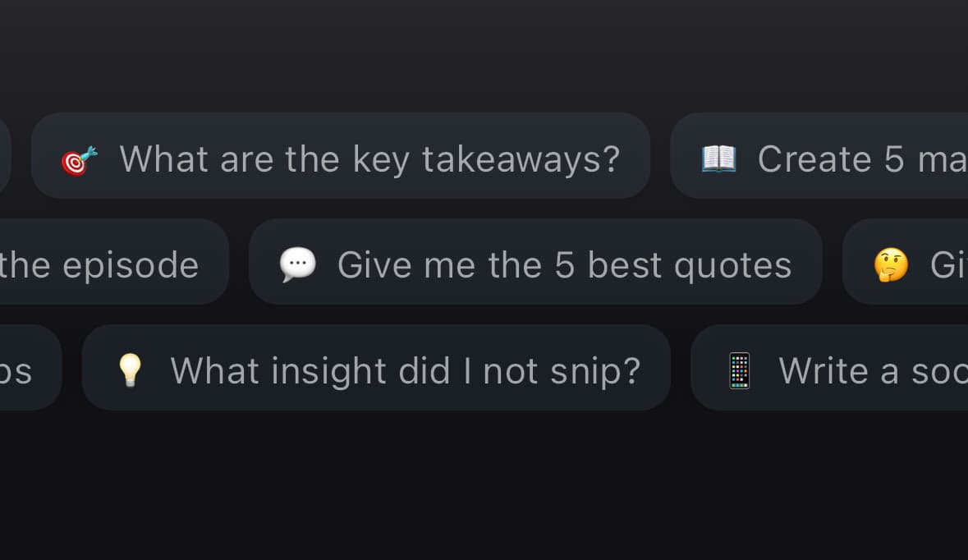The width and height of the screenshot is (968, 560).
Task: Click the dart target icon
Action: [x=79, y=159]
